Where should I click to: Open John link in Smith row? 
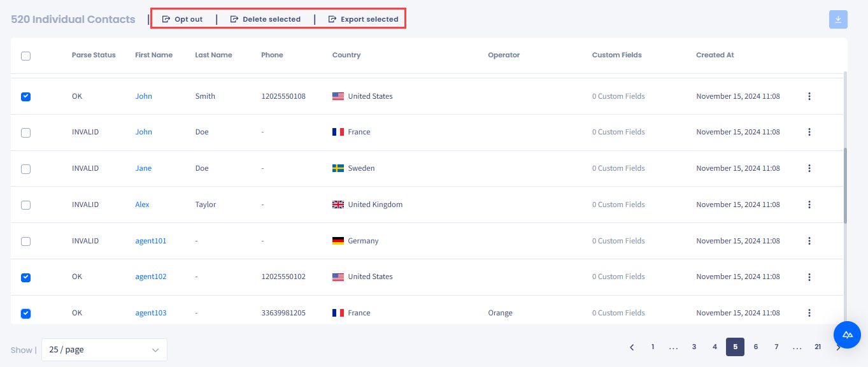coord(144,96)
